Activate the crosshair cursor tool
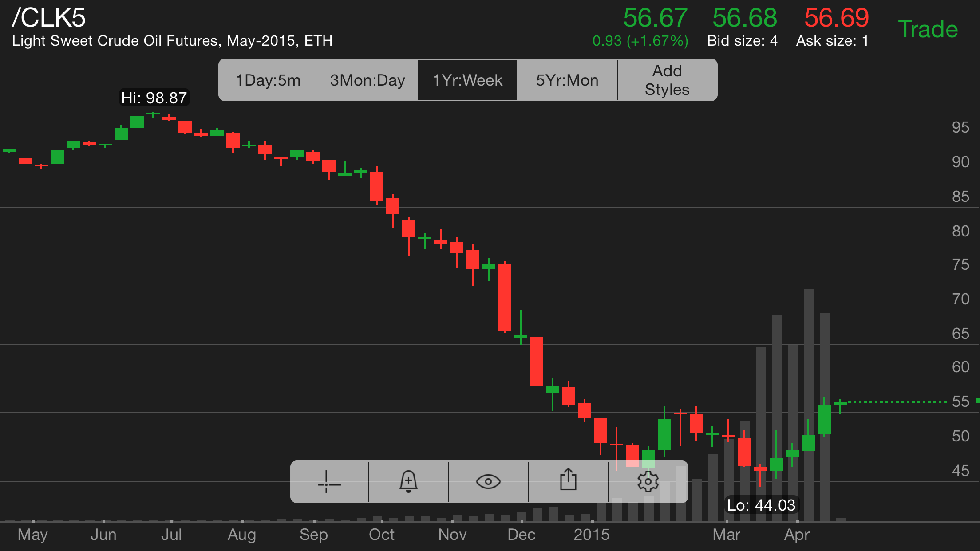This screenshot has height=551, width=980. (329, 482)
